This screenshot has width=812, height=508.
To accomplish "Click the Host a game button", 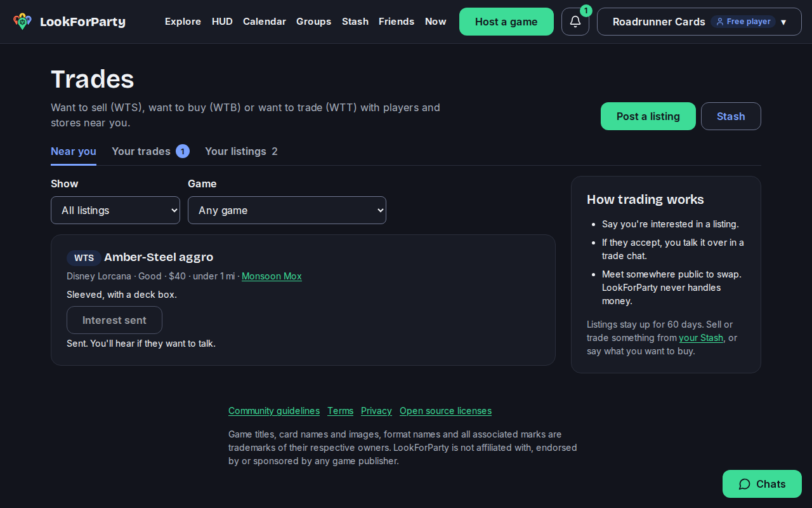I will (x=506, y=22).
